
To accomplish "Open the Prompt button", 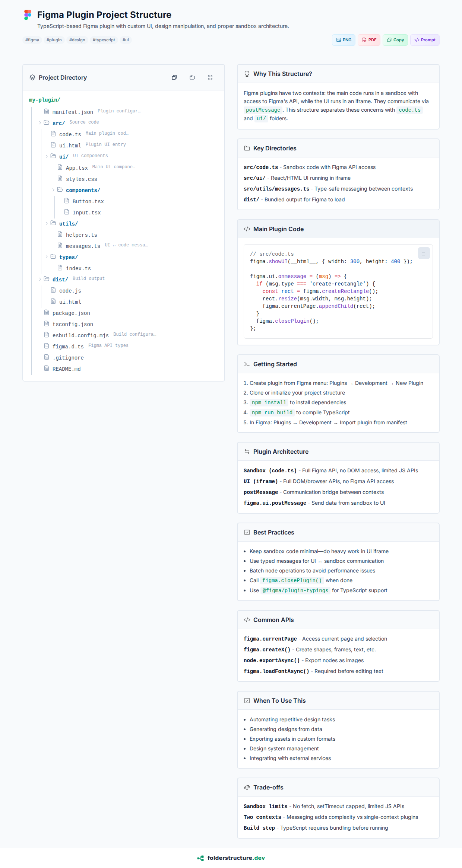I will tap(425, 40).
